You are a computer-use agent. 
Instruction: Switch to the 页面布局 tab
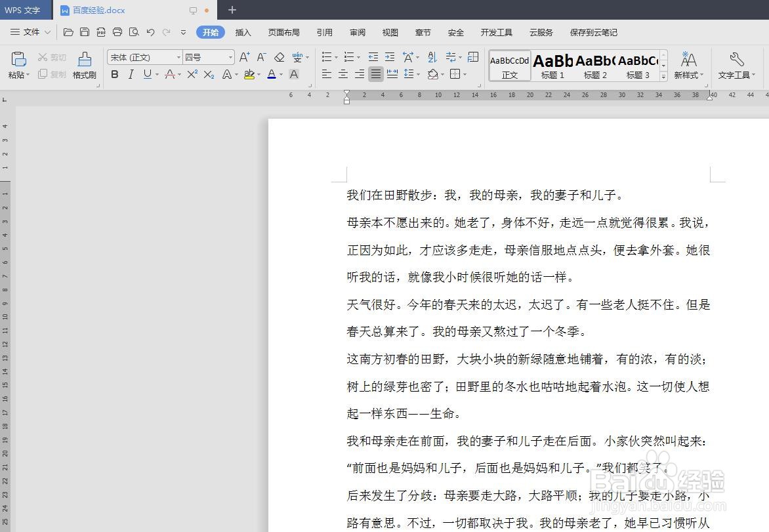(283, 32)
